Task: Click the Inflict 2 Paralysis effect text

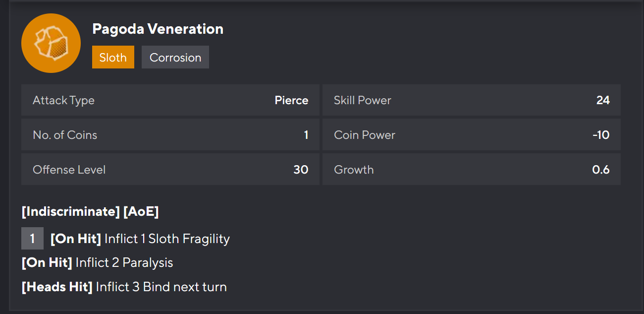Action: 124,262
